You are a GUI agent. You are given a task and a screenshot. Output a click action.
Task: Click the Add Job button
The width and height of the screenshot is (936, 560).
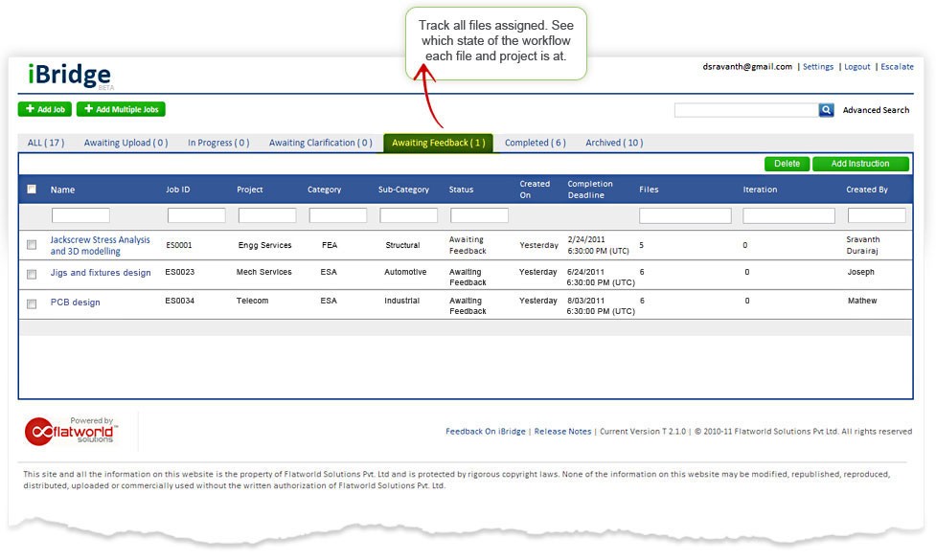[44, 109]
